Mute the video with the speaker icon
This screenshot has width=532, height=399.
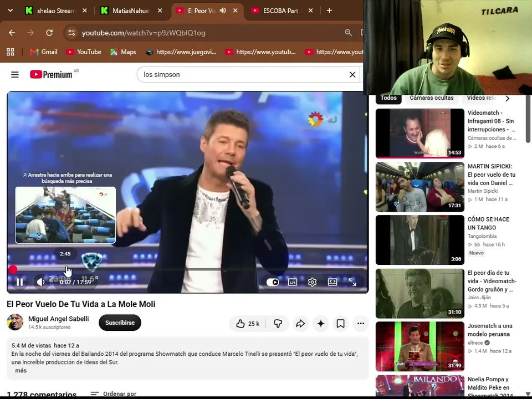point(40,282)
